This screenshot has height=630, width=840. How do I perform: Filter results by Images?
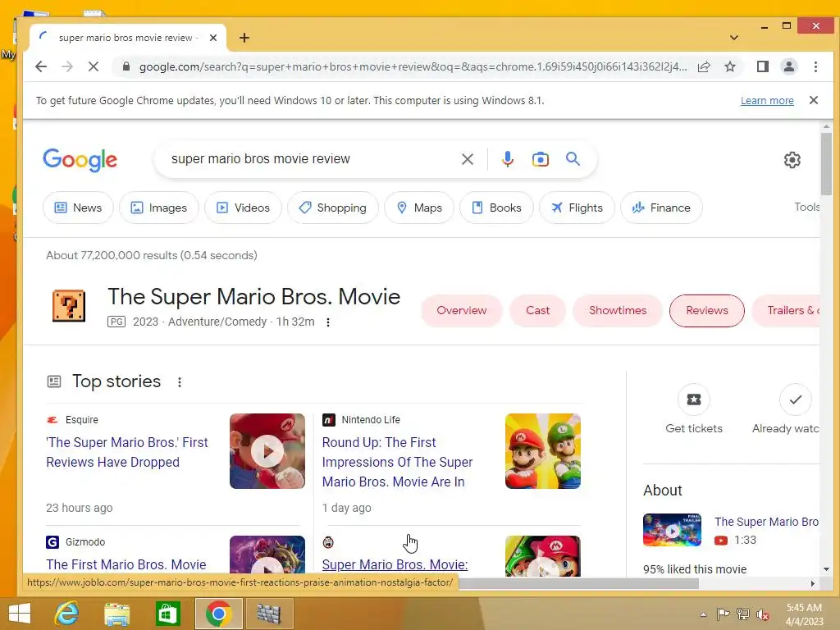click(159, 208)
